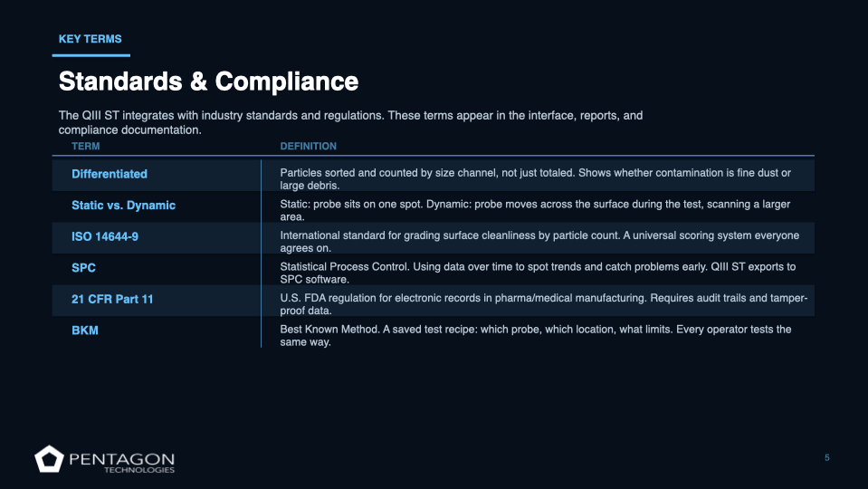Click the PENTAGON Technologies wordmark text

[x=121, y=462]
